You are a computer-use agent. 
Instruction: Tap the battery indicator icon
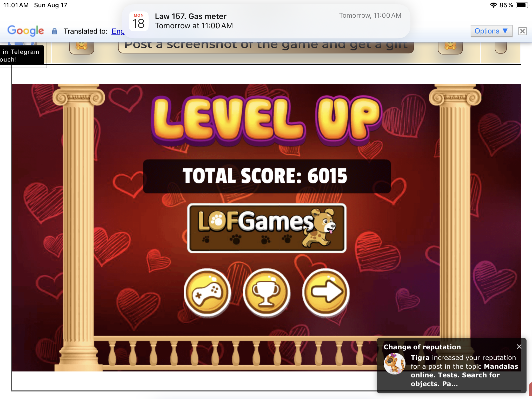[522, 5]
